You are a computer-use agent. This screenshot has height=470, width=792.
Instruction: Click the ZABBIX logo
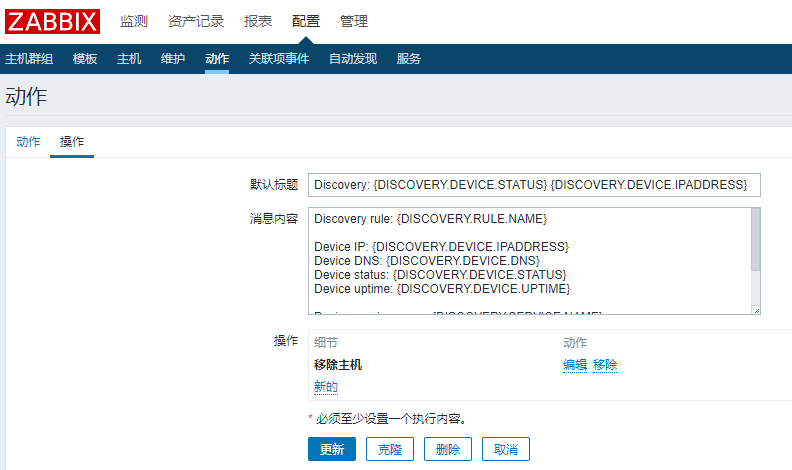(53, 22)
